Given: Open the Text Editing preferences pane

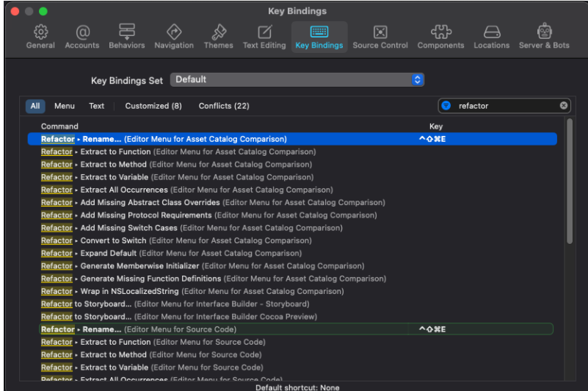Looking at the screenshot, I should tap(264, 37).
